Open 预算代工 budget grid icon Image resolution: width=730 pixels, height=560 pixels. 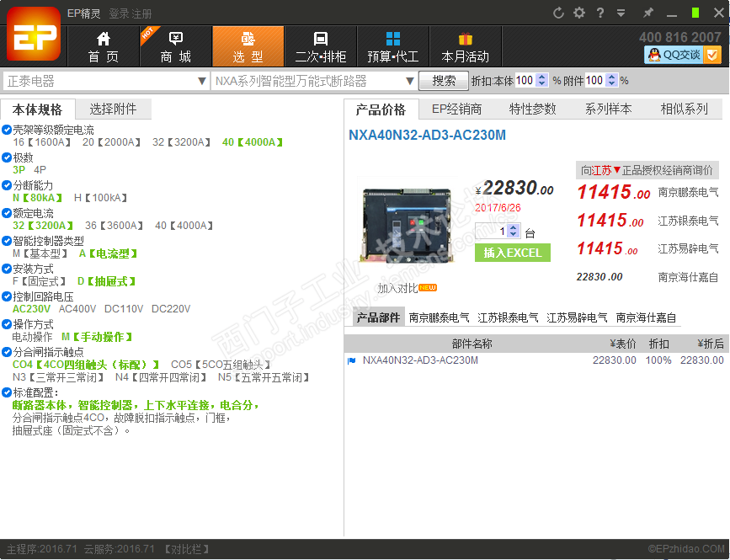coord(393,38)
